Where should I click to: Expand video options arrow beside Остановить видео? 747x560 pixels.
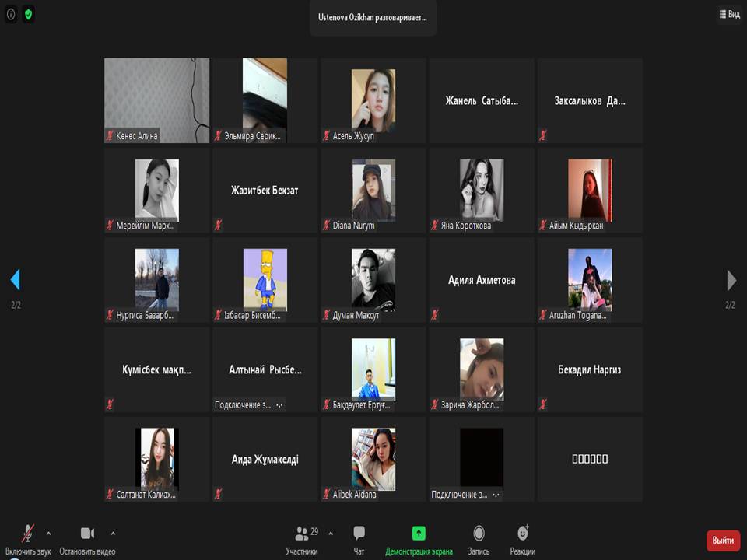tap(113, 534)
